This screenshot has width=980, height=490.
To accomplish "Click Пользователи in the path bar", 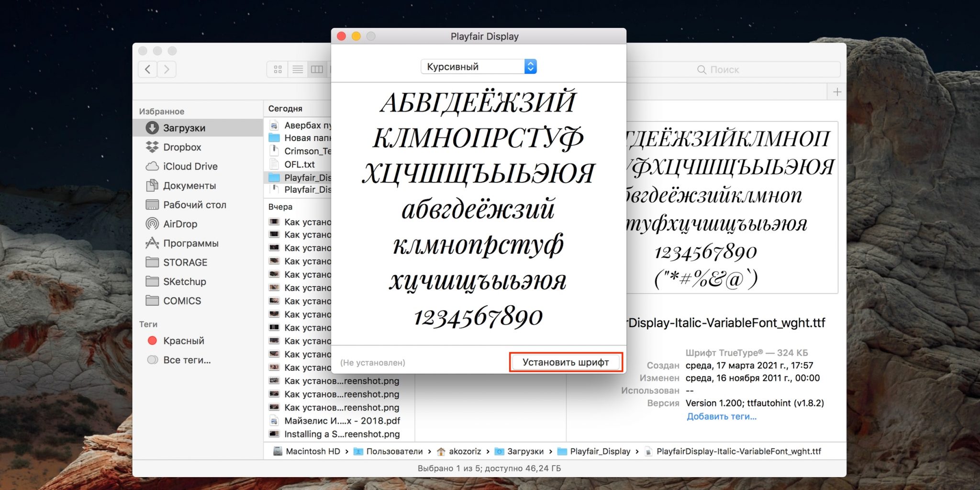I will [388, 451].
